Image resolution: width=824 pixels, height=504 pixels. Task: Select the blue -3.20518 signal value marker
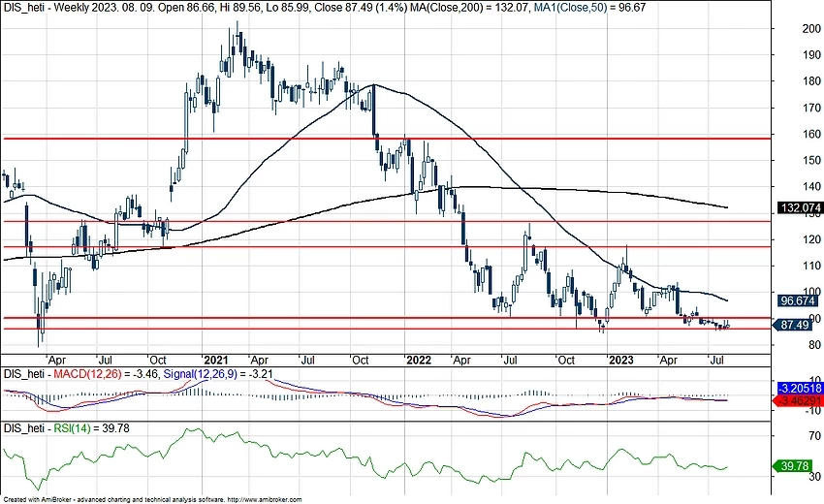pos(800,389)
